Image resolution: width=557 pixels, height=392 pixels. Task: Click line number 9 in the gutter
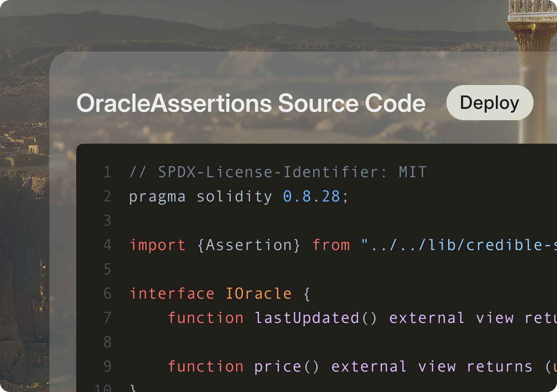107,366
